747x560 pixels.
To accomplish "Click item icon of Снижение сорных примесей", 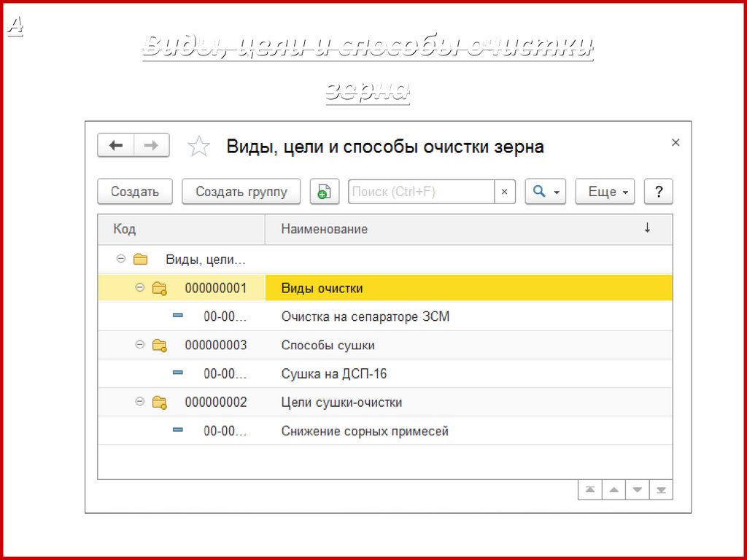I will (x=178, y=429).
